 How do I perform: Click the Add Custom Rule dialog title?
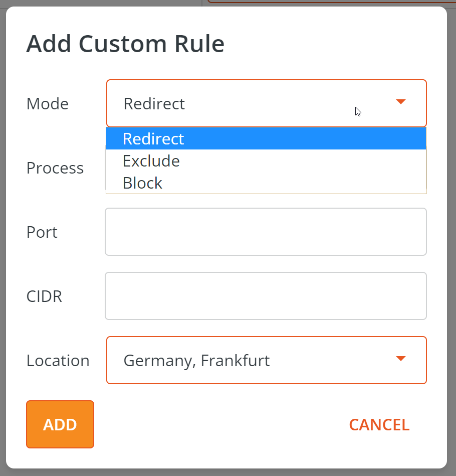click(x=125, y=44)
